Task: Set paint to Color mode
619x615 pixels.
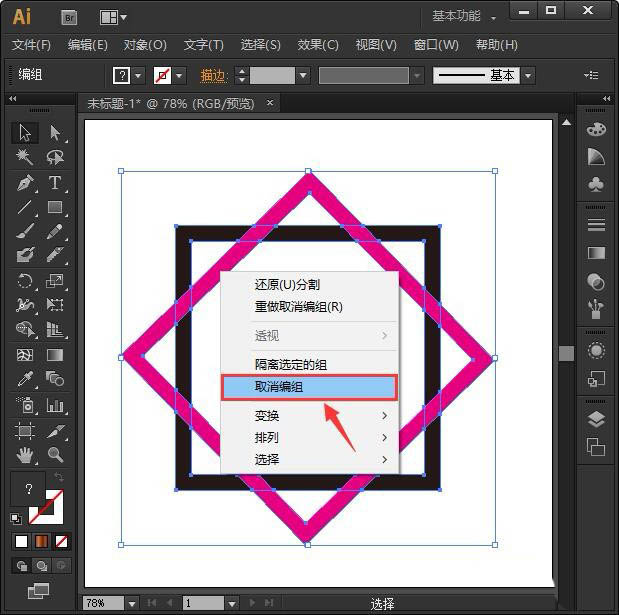Action: (x=22, y=541)
